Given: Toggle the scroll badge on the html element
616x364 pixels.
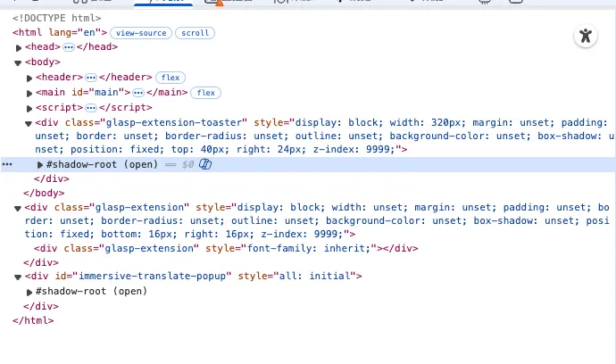Looking at the screenshot, I should pyautogui.click(x=196, y=33).
